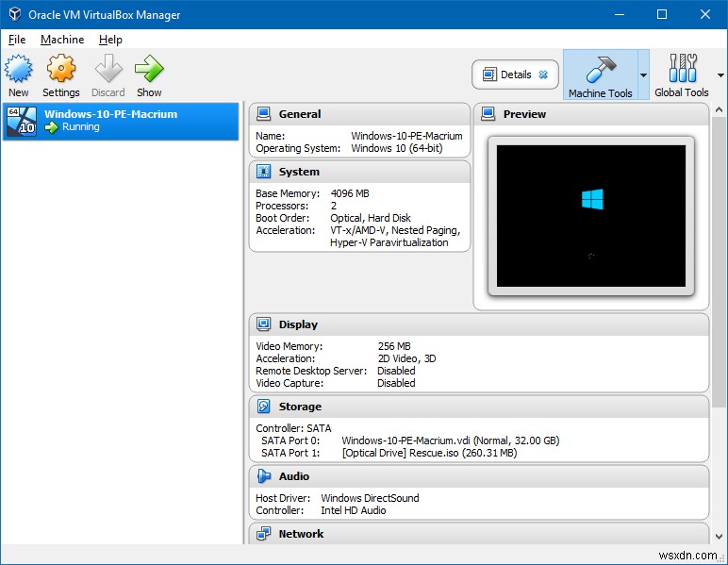Image resolution: width=728 pixels, height=565 pixels.
Task: Click the Video Capture label
Action: click(x=290, y=384)
